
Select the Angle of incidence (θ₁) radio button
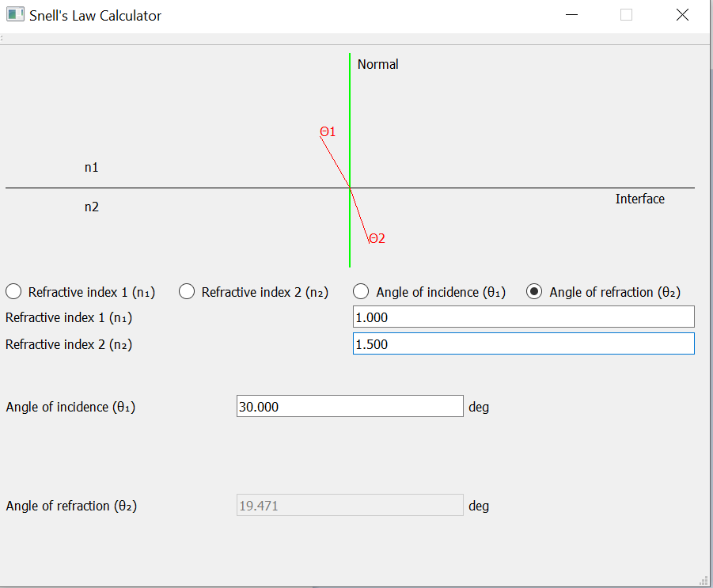click(x=361, y=291)
